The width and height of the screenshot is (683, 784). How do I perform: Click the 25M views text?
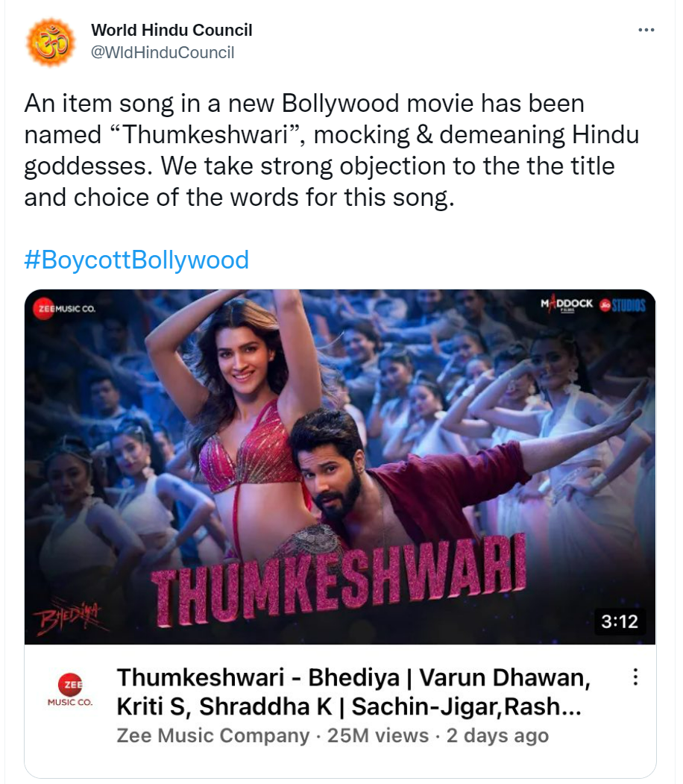[378, 736]
